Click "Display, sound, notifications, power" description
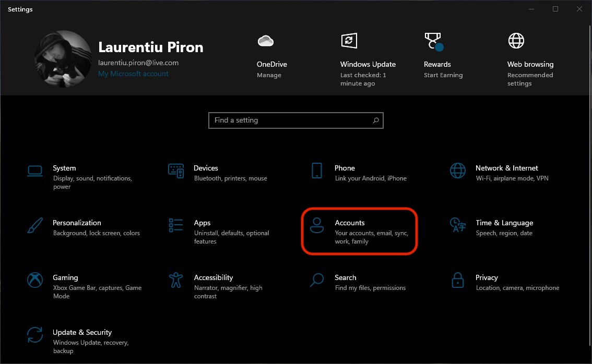592x364 pixels. coord(92,183)
